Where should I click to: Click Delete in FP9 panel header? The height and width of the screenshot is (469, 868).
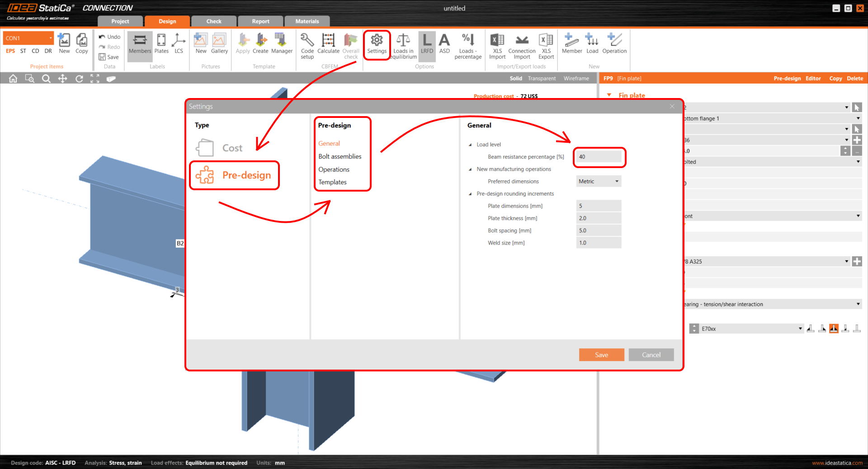(x=854, y=79)
